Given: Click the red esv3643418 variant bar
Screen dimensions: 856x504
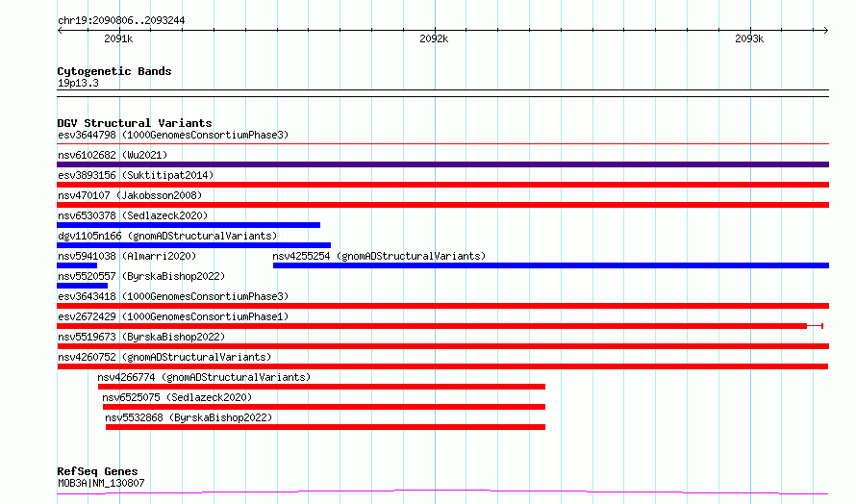Looking at the screenshot, I should point(442,306).
